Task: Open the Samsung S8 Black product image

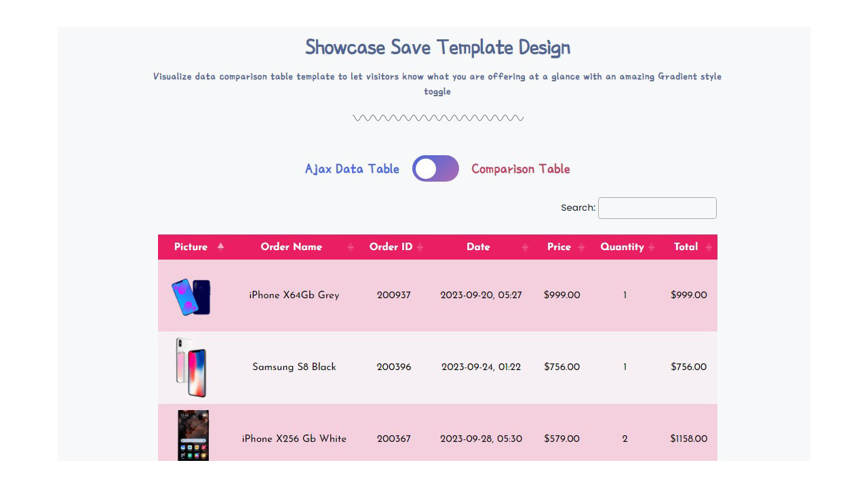Action: pyautogui.click(x=191, y=367)
